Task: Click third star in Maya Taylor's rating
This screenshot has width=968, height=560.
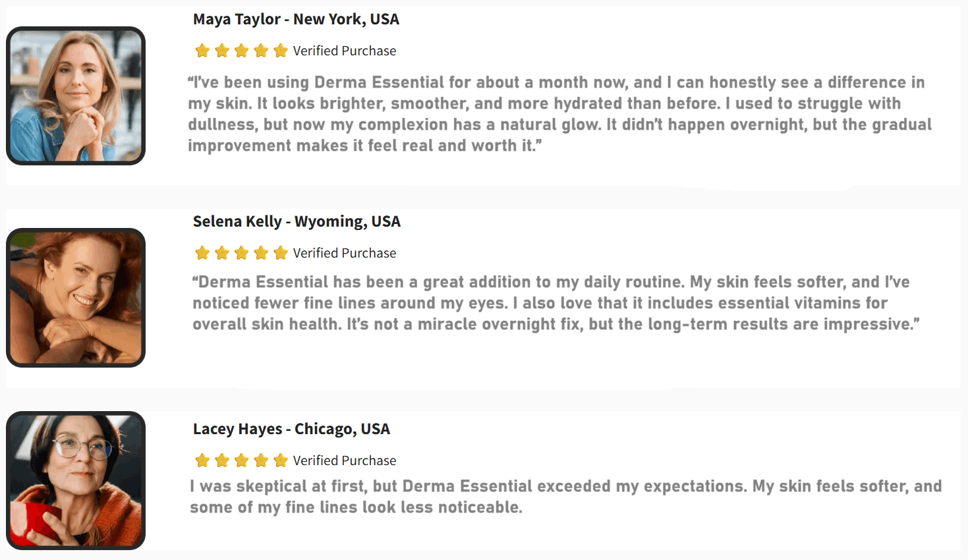Action: (x=242, y=51)
